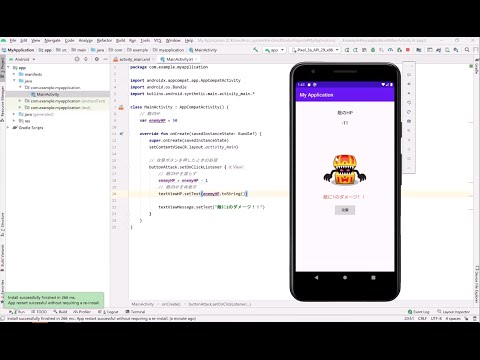The image size is (480, 360).
Task: Open the Edit menu
Action: tap(24, 40)
